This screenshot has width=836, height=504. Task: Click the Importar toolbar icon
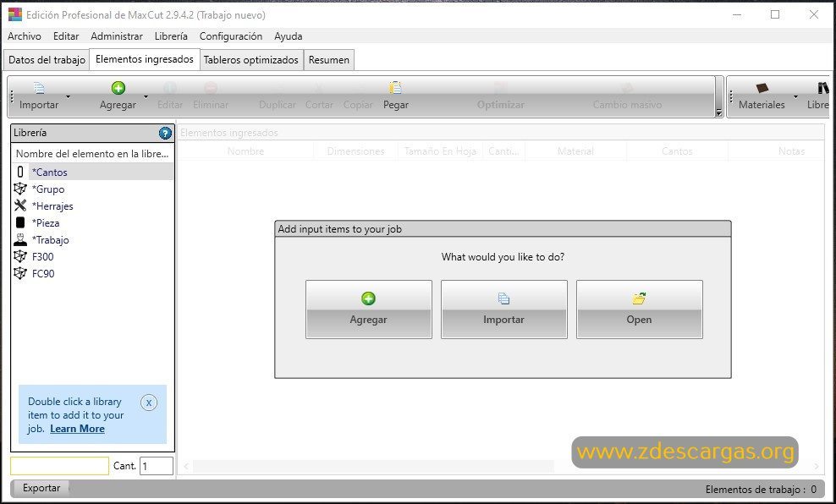[x=40, y=88]
